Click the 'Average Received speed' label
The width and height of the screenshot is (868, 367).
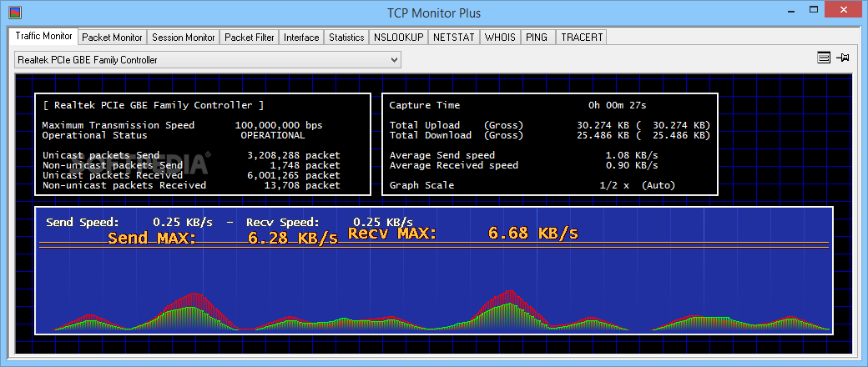point(454,165)
